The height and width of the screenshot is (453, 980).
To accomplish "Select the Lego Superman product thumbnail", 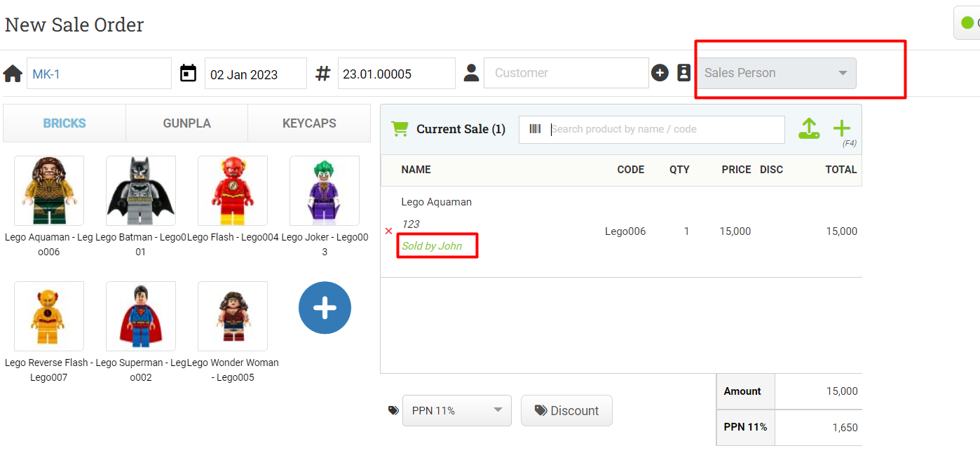I will (141, 316).
